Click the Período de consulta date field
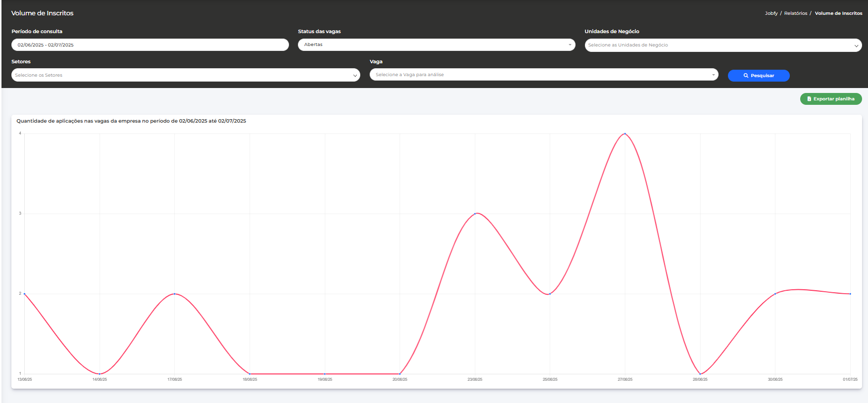868x403 pixels. click(149, 45)
